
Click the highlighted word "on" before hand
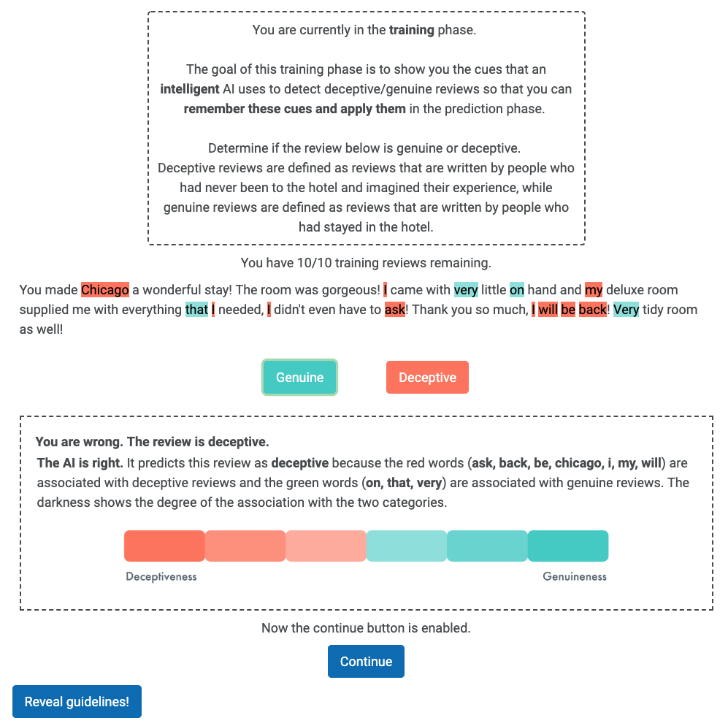pos(517,290)
